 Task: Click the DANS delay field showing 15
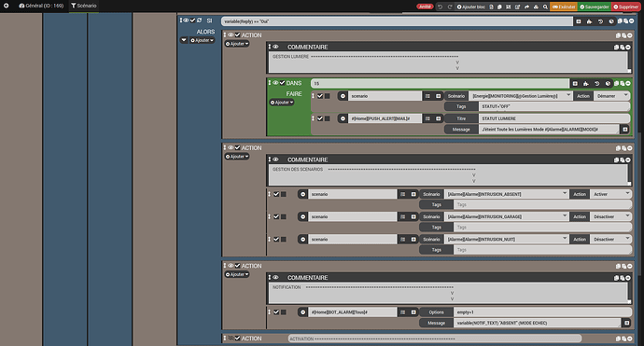[x=440, y=83]
